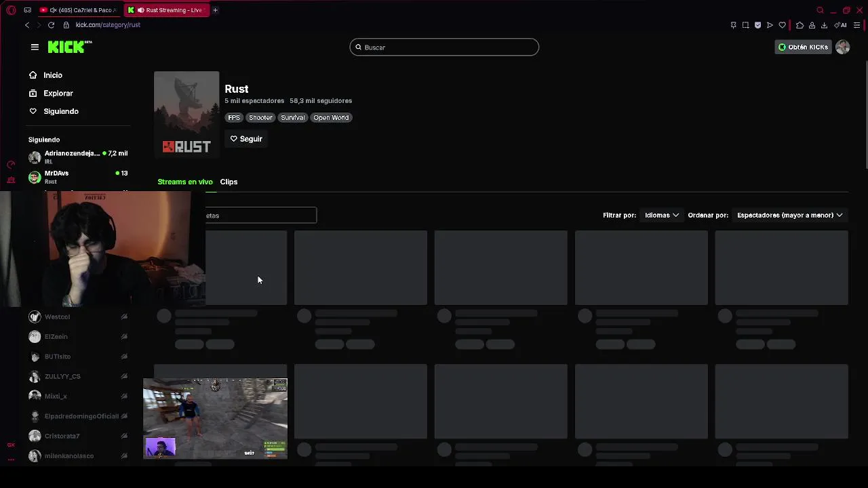Screen dimensions: 868x488
Task: Open Mixti_x channel in sidebar
Action: tap(78, 396)
